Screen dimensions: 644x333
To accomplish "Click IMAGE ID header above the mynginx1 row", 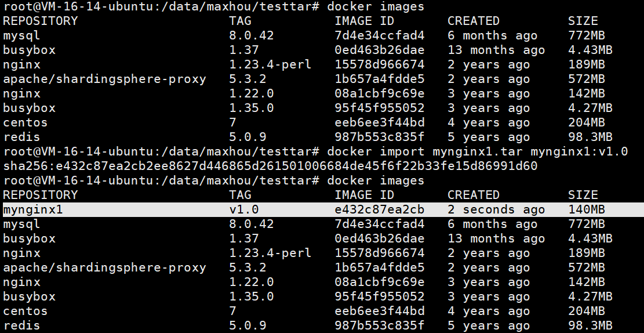I will click(364, 195).
